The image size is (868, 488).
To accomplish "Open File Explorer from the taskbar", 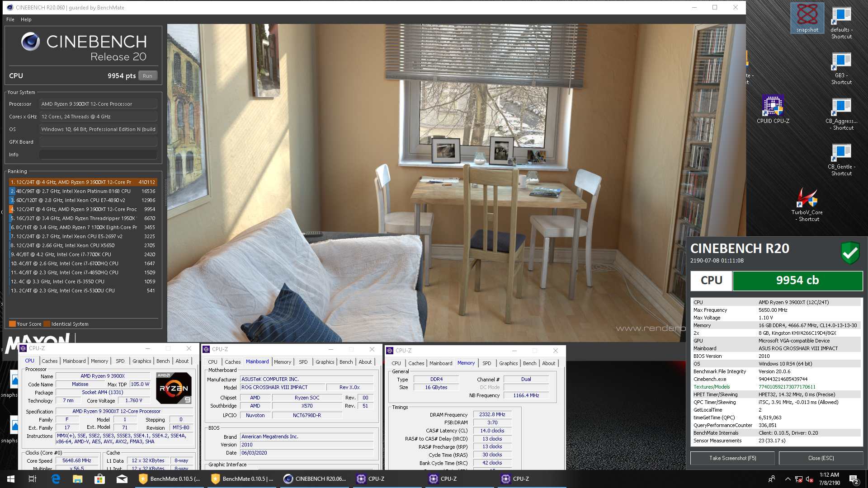I will point(78,479).
